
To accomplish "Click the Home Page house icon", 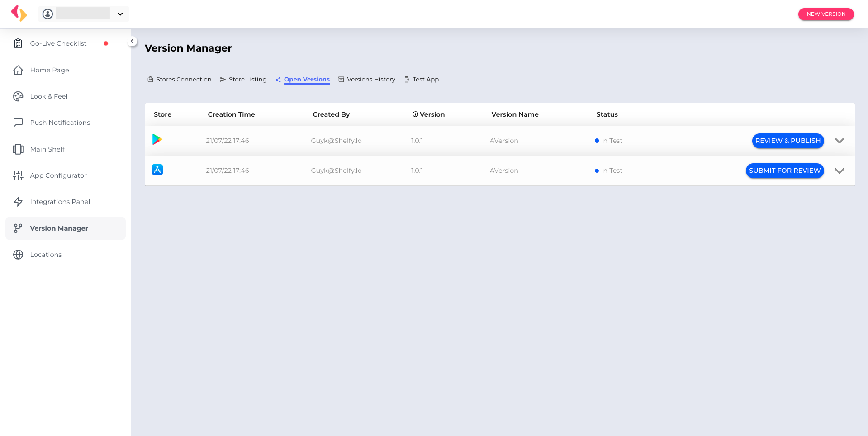I will pyautogui.click(x=18, y=70).
